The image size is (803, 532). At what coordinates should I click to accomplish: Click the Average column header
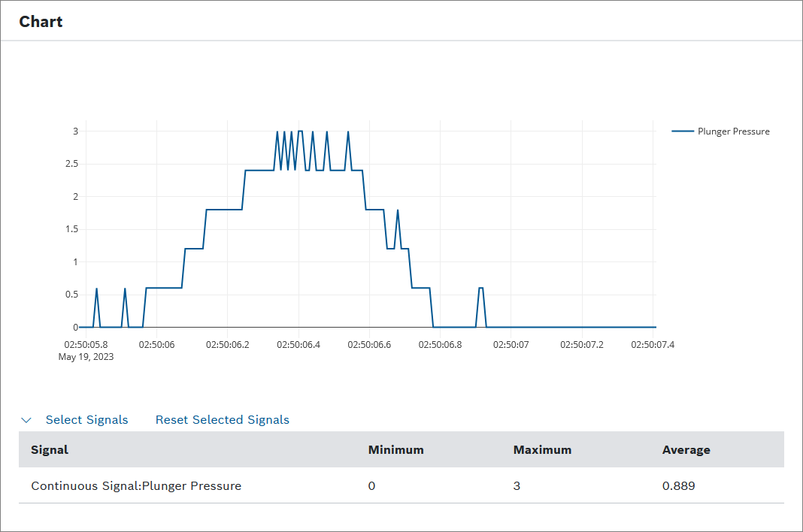686,450
